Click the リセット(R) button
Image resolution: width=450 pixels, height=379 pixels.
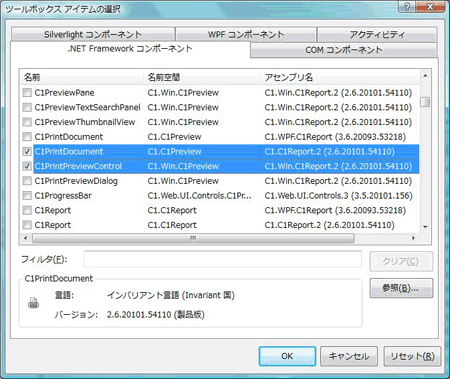[412, 356]
